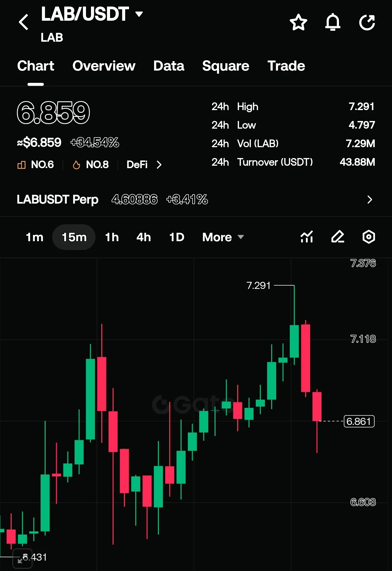Select the 1m timeframe
Screen dimensions: 392x571
click(x=35, y=237)
